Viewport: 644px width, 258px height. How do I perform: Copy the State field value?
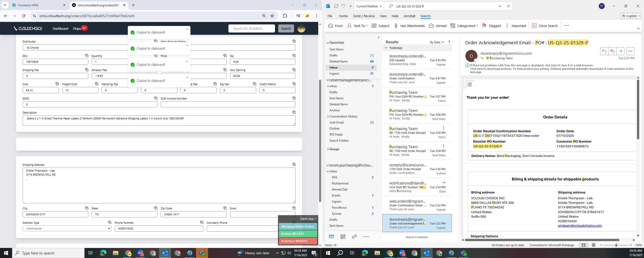[x=156, y=208]
